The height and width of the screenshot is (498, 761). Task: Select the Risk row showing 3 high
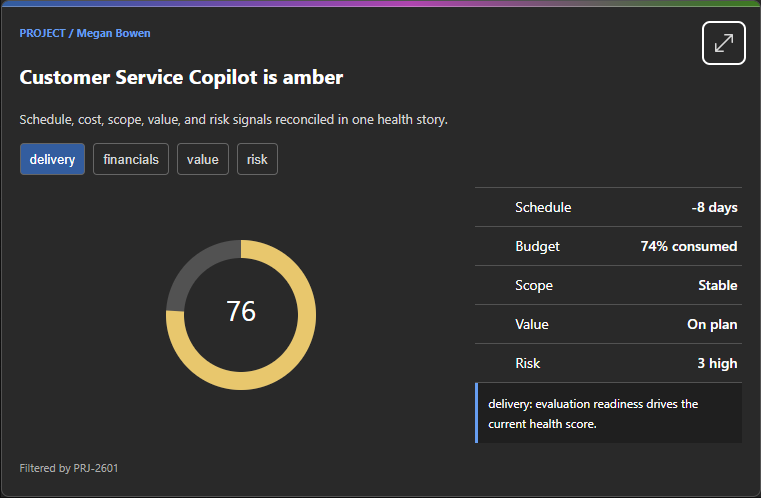(608, 363)
